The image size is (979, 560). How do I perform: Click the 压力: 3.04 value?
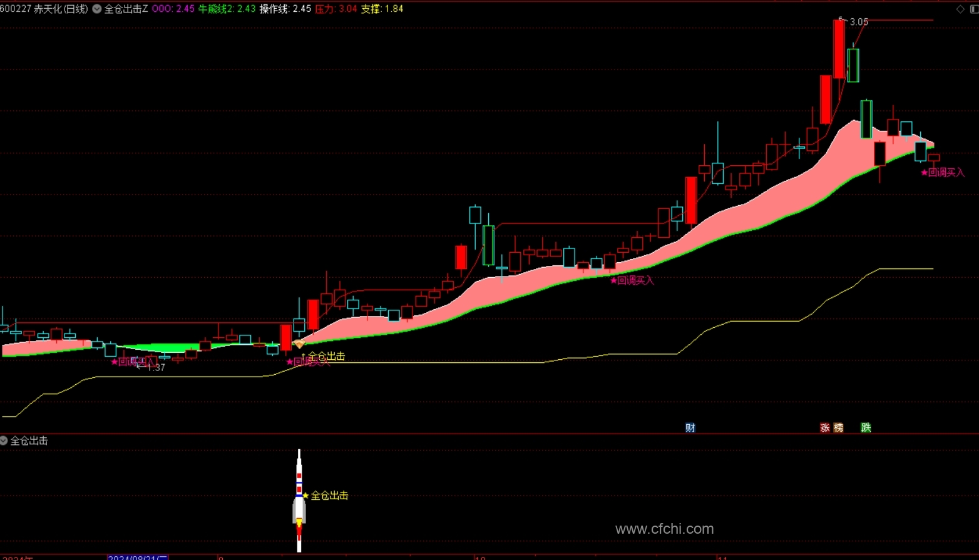pyautogui.click(x=336, y=9)
